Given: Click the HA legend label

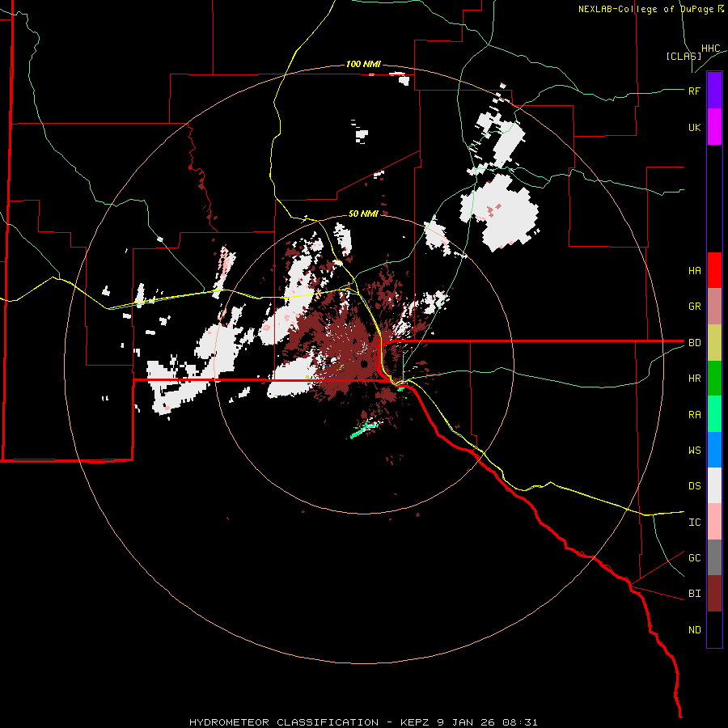Looking at the screenshot, I should (x=694, y=270).
